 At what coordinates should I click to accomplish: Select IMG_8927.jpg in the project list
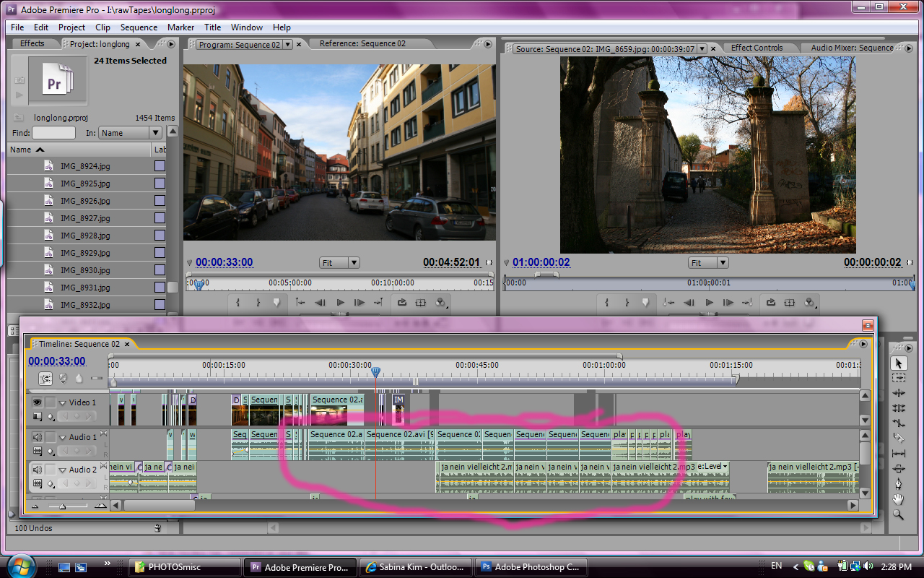point(85,218)
